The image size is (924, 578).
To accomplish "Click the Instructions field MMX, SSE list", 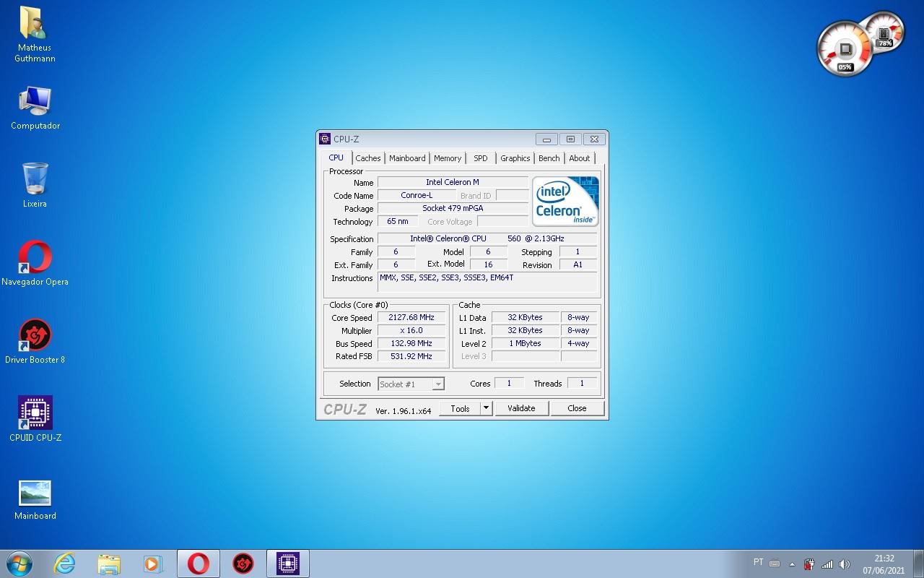I will tap(487, 282).
